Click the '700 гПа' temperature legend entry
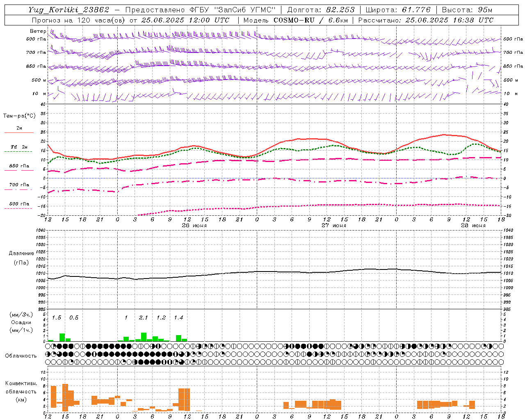Viewport: 525px width, 420px height. 19,185
